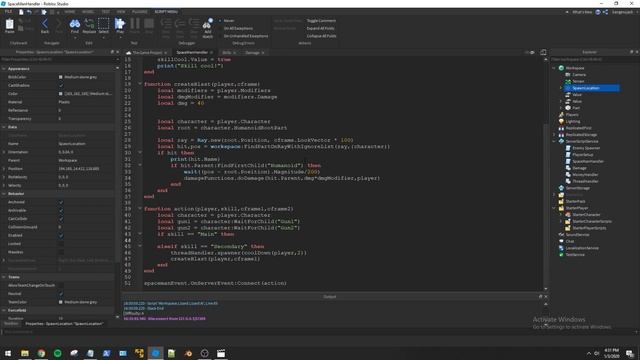The image size is (640, 360).
Task: Switch to the SCRIPT MENU ribbon tab
Action: 166,12
